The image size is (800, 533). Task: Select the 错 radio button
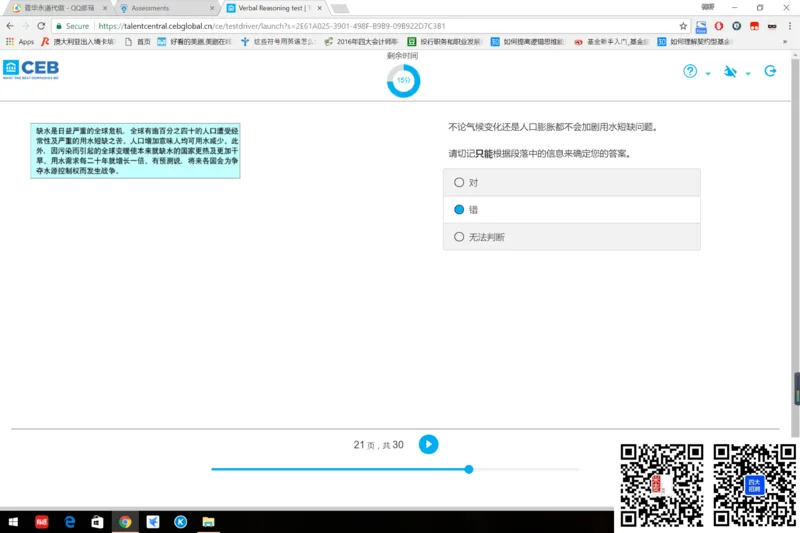coord(459,210)
